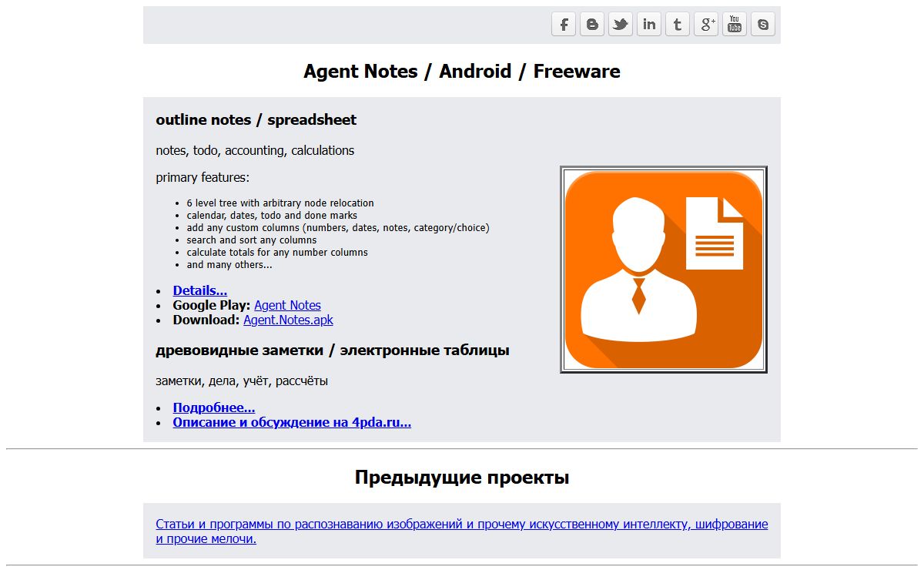Share the page on Tumblr
Image resolution: width=924 pixels, height=570 pixels.
[678, 24]
